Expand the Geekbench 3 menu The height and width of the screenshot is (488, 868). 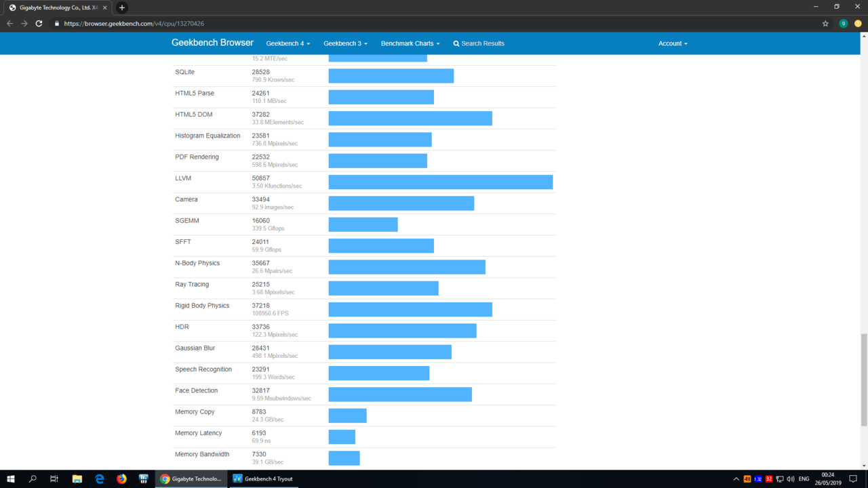click(345, 43)
